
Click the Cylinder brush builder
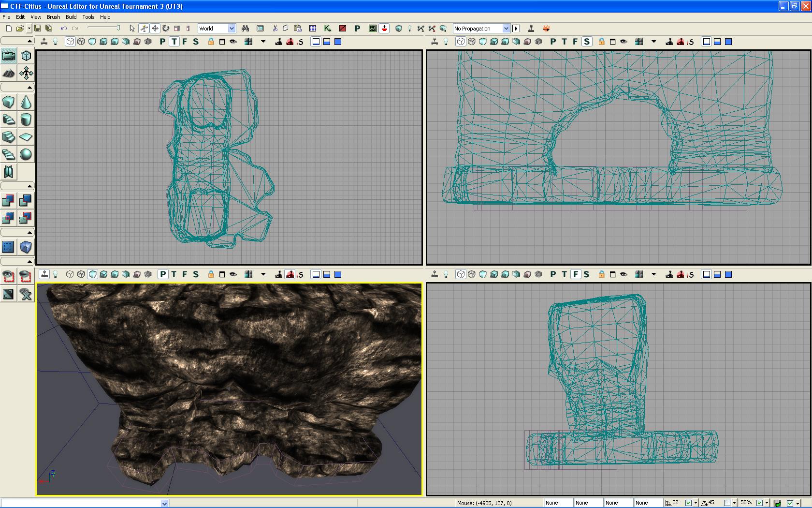click(26, 120)
